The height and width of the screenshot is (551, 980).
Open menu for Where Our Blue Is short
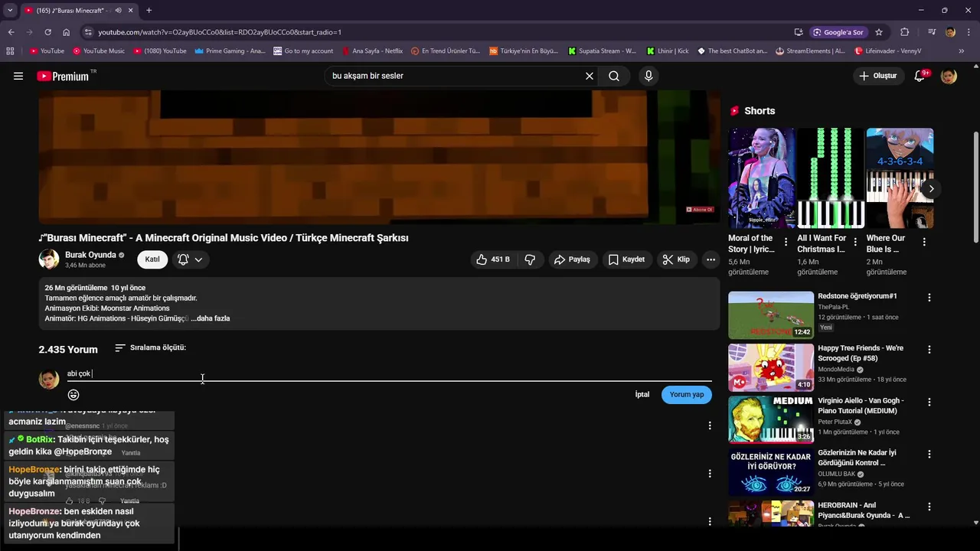(924, 242)
